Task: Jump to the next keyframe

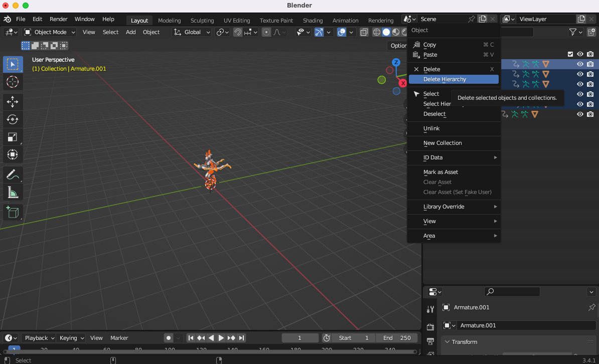Action: point(231,338)
